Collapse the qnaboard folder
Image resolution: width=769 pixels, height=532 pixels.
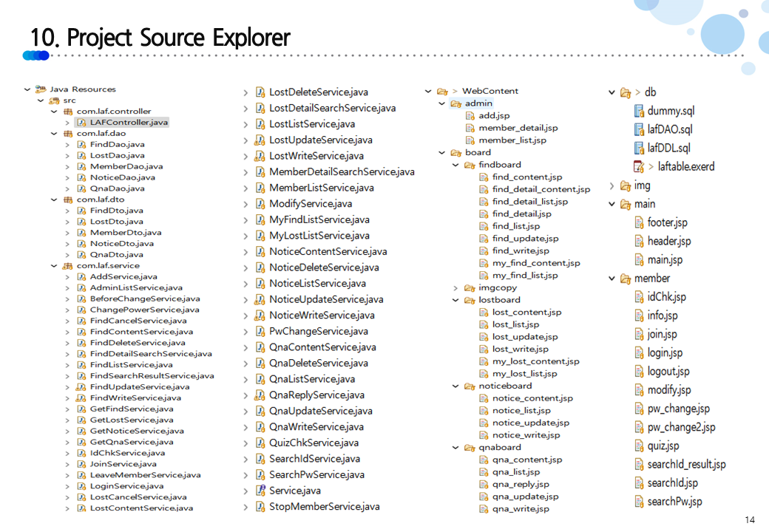(x=455, y=448)
